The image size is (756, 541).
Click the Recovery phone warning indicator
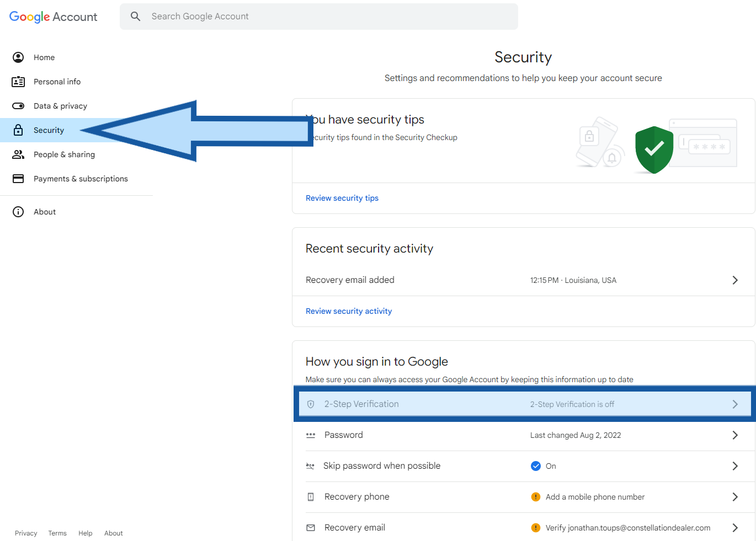pos(535,497)
